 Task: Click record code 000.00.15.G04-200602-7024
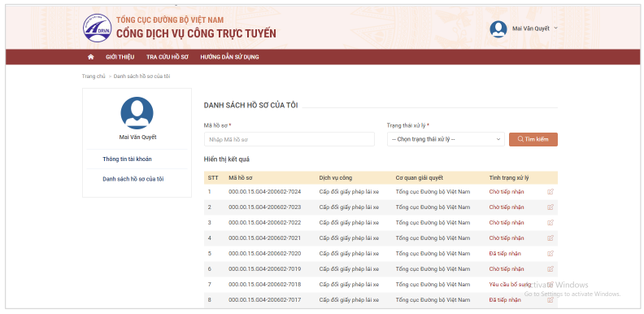point(264,191)
